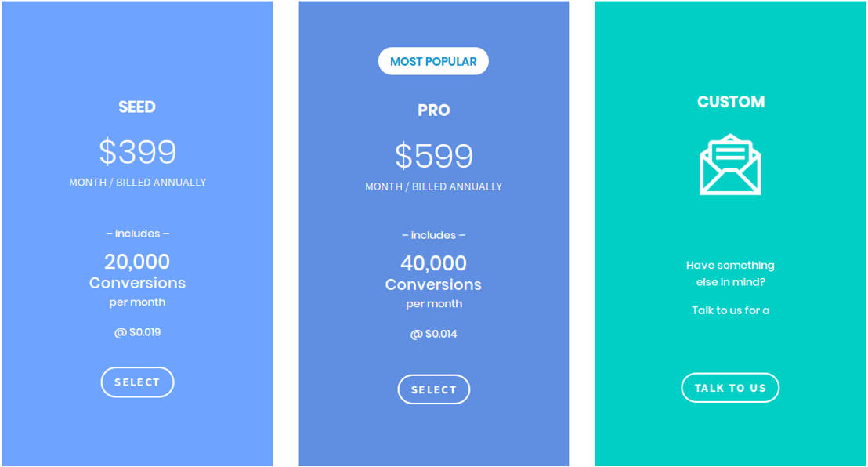The height and width of the screenshot is (467, 868).
Task: Choose the Pro plan Select button
Action: point(434,389)
